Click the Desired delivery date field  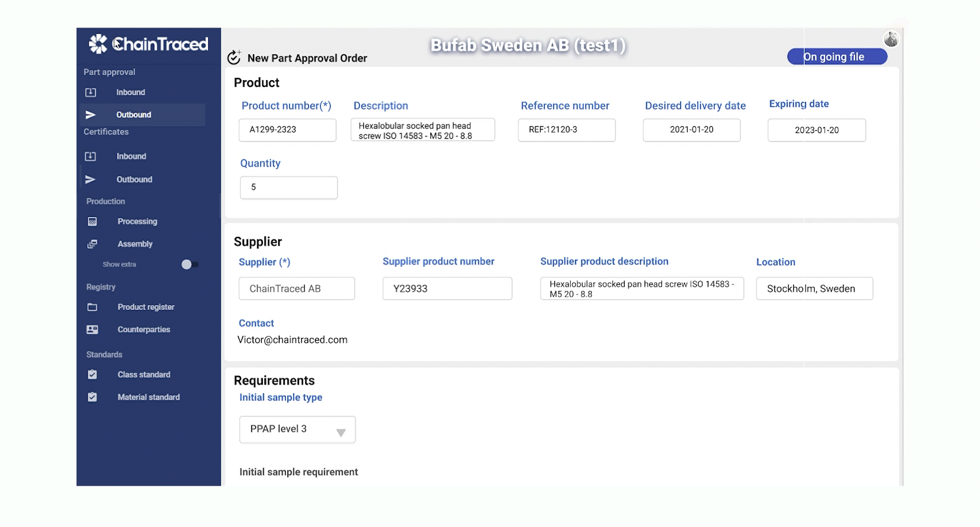point(692,130)
